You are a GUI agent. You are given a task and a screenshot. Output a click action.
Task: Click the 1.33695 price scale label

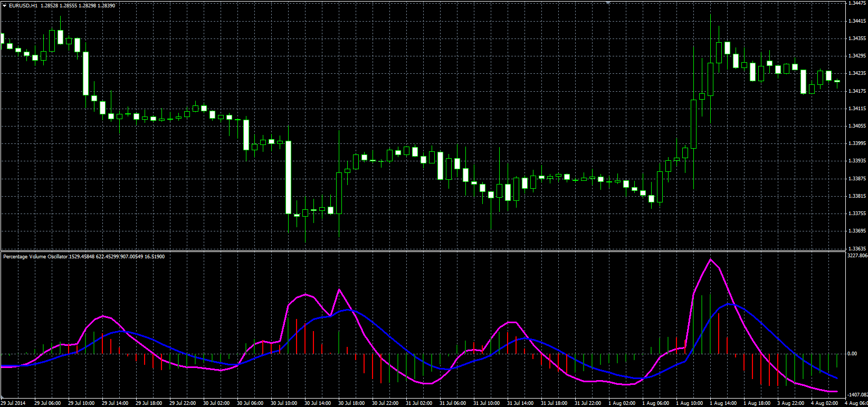(x=857, y=231)
